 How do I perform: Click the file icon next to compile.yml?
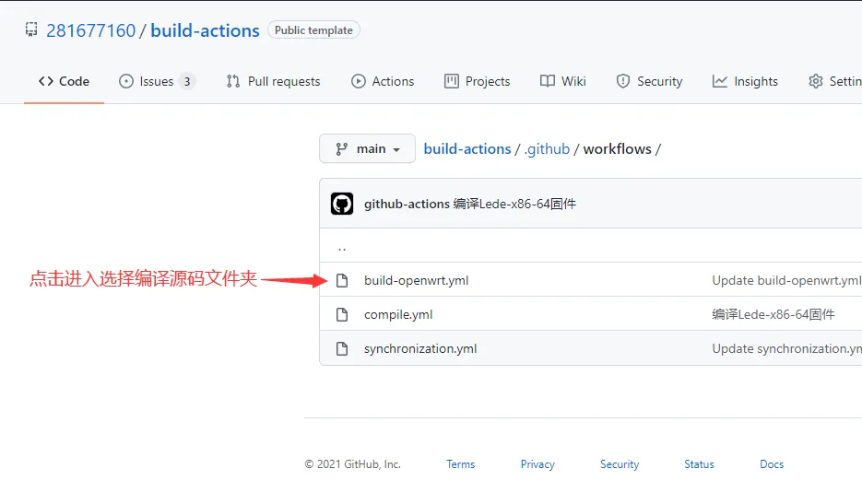(342, 314)
